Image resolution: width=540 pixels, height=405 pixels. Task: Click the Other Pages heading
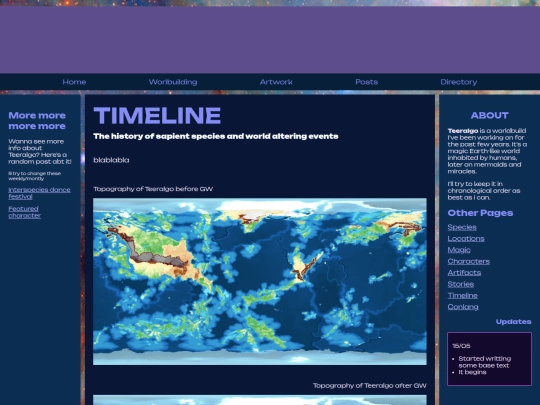click(x=480, y=213)
